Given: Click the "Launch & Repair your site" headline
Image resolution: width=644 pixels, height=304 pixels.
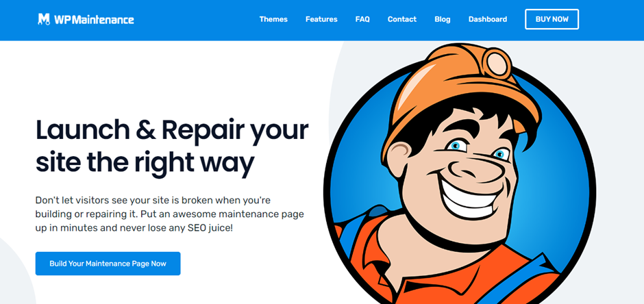Looking at the screenshot, I should click(172, 147).
